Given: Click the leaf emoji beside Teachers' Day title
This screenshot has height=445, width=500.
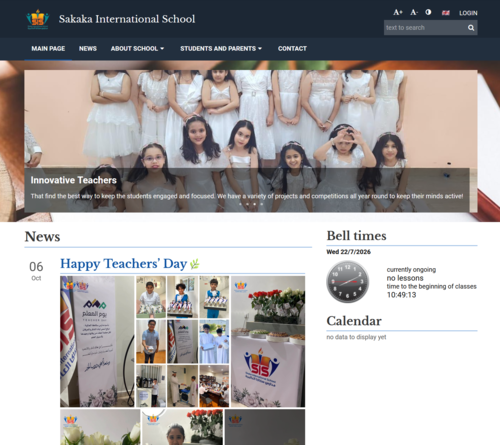Looking at the screenshot, I should pos(194,264).
